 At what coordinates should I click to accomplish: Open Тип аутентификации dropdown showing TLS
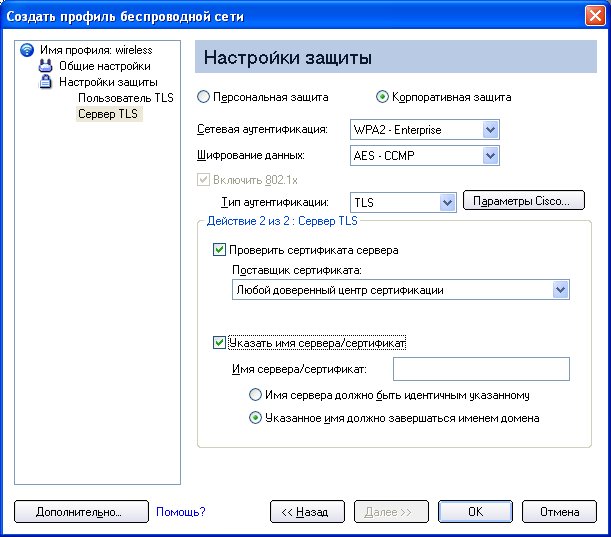[403, 202]
